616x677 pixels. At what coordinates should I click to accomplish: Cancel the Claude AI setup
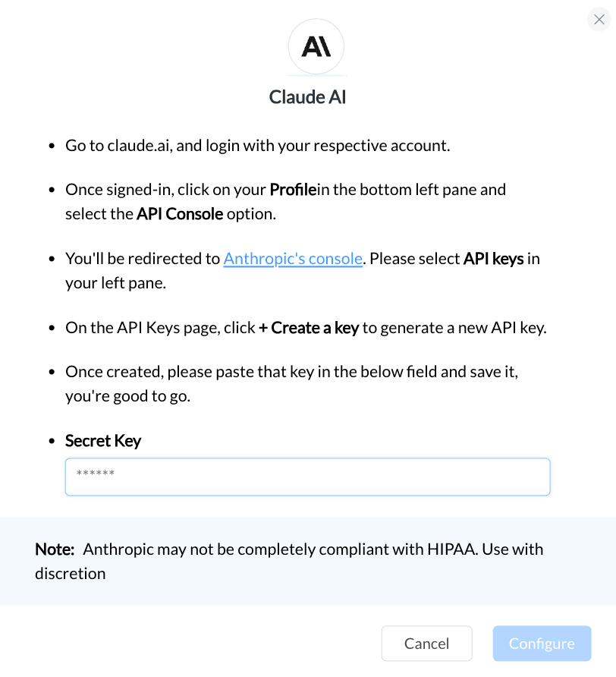(x=426, y=644)
